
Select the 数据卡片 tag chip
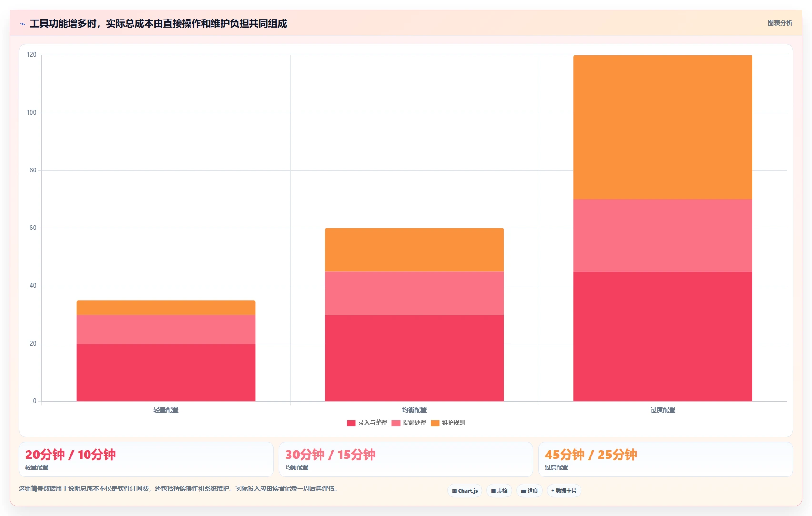pos(564,491)
